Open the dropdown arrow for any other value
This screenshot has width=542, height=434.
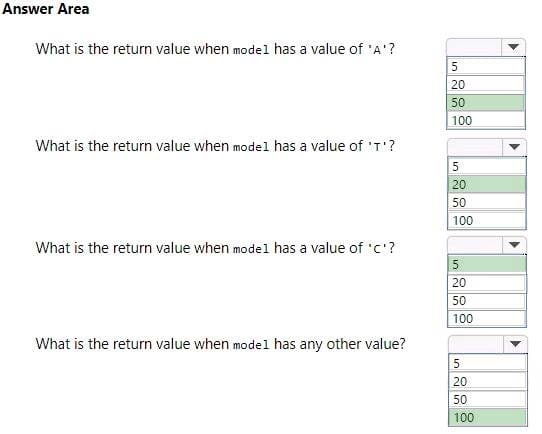[515, 344]
